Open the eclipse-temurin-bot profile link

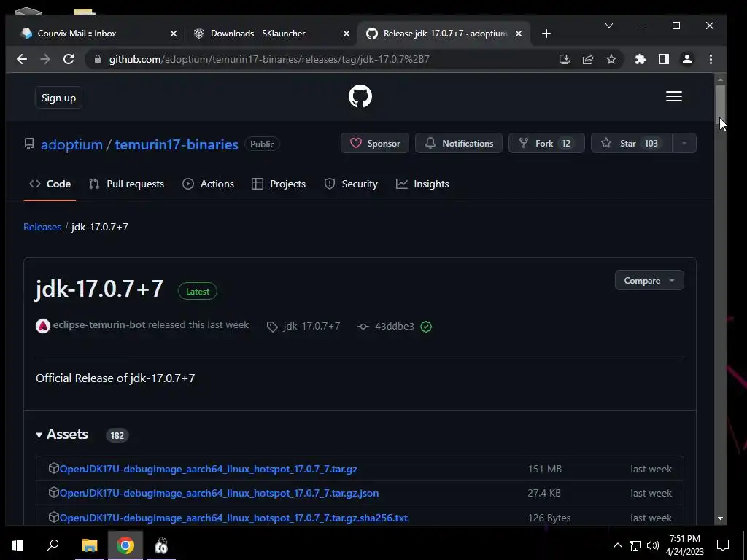tap(99, 324)
